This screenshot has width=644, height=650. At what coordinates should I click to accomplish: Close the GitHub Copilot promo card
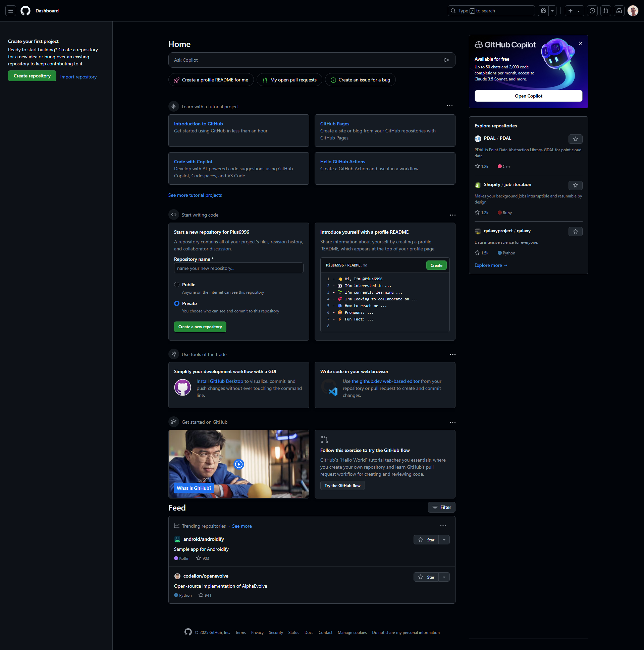point(581,43)
